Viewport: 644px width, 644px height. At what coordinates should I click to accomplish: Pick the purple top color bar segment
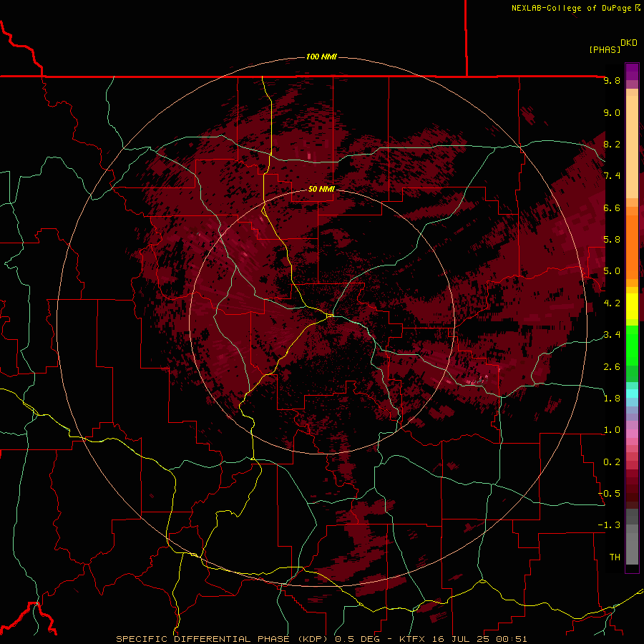632,72
